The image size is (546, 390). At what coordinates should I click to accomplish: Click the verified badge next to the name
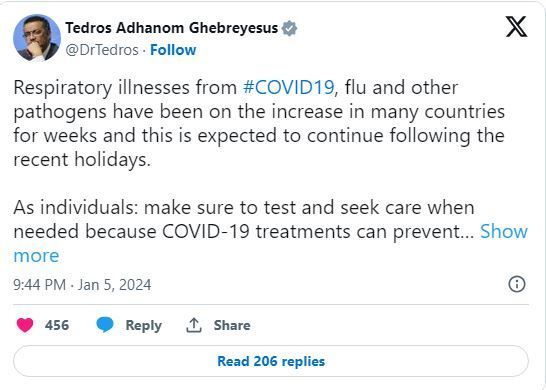tap(289, 28)
